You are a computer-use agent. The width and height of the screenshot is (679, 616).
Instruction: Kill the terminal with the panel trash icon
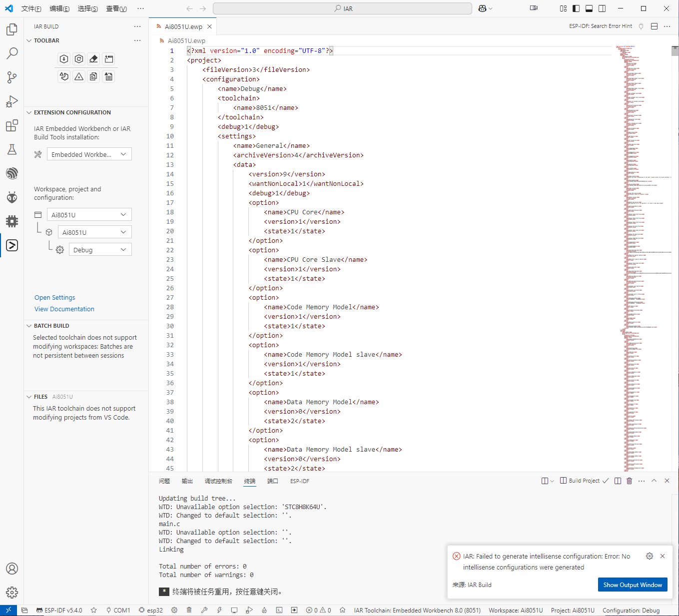[629, 481]
